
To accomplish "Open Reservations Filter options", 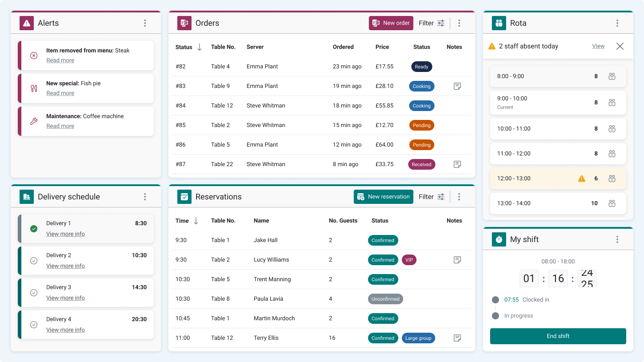I will (431, 197).
